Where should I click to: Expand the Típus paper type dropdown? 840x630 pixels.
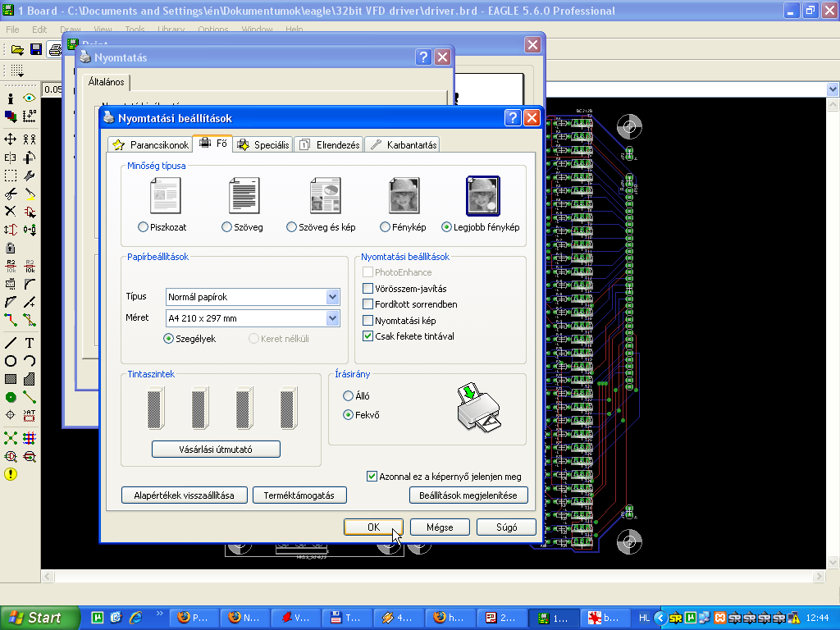(x=333, y=297)
